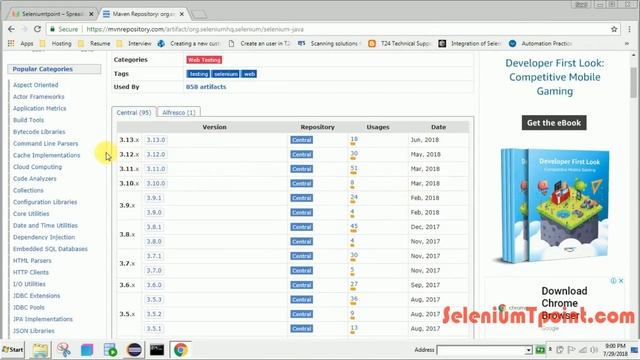Expand the taskbar Address dropdown
The image size is (640, 360).
pos(529,350)
